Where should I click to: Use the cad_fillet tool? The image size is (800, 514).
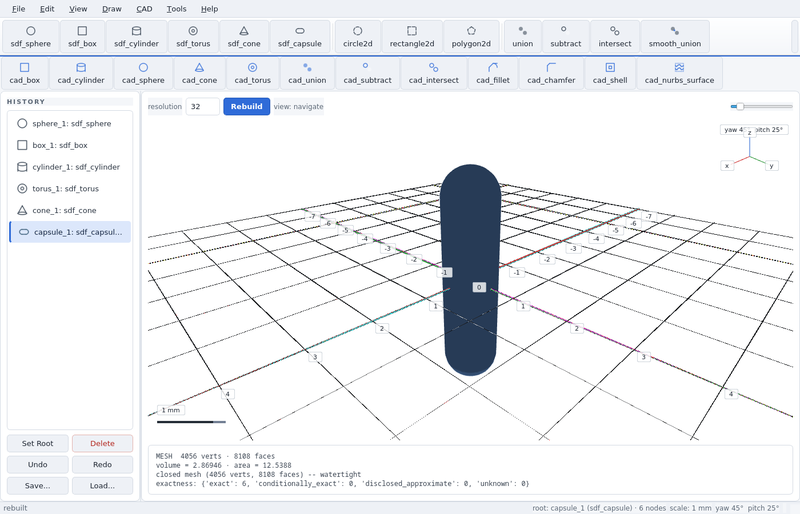point(492,74)
